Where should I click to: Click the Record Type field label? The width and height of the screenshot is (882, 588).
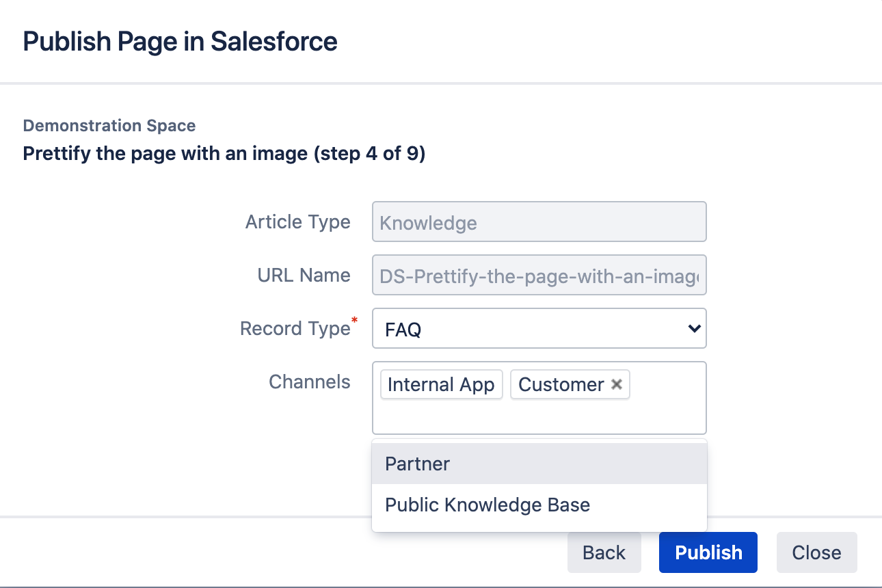[x=295, y=329]
